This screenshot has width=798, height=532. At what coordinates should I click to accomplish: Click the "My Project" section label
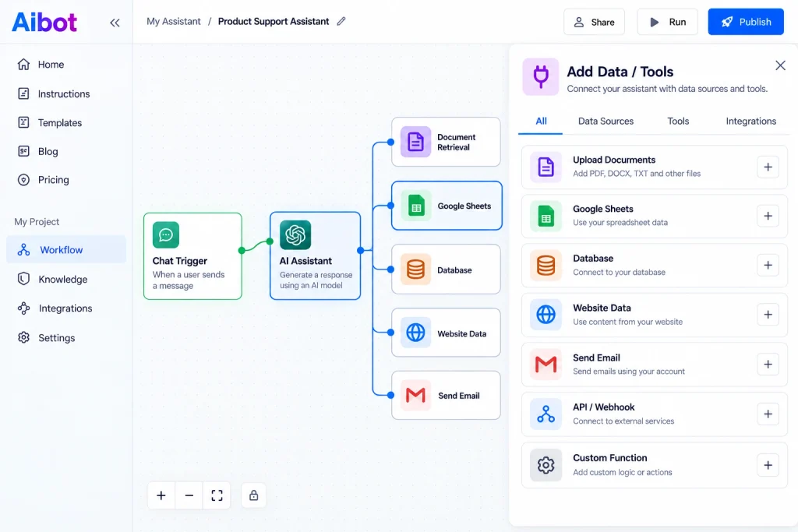37,222
